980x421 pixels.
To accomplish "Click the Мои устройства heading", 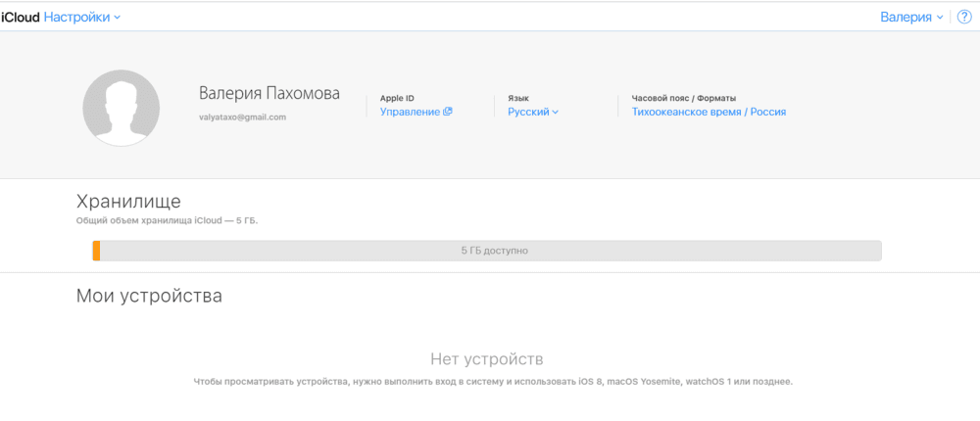I will pos(149,296).
